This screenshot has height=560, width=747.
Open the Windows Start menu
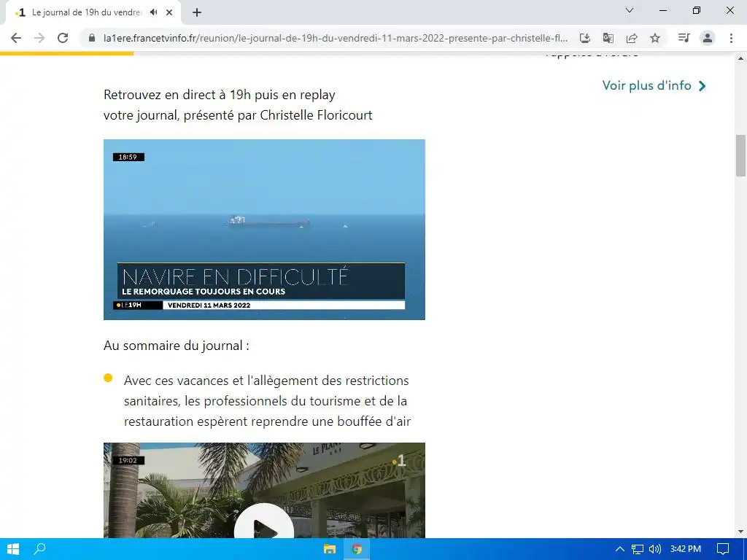(x=13, y=549)
